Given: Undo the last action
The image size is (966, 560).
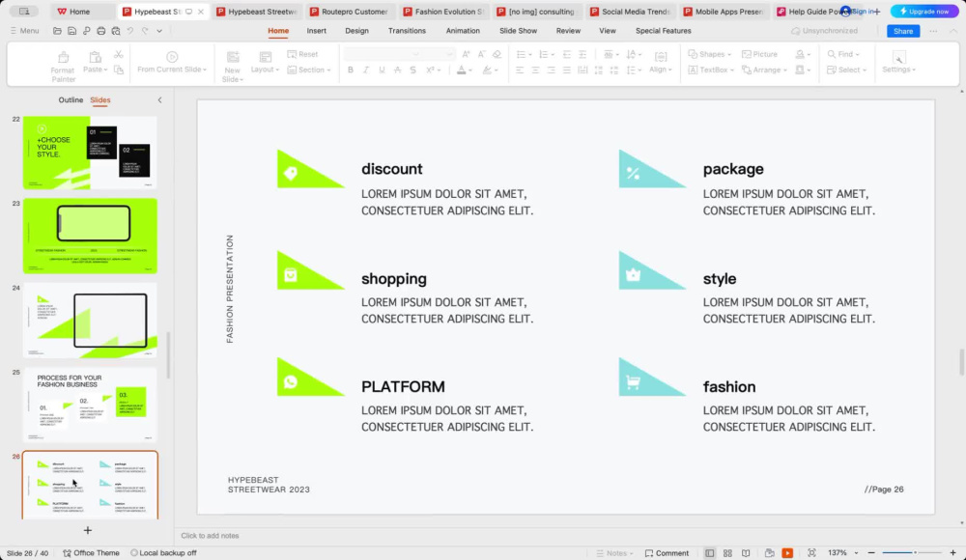Looking at the screenshot, I should (130, 31).
